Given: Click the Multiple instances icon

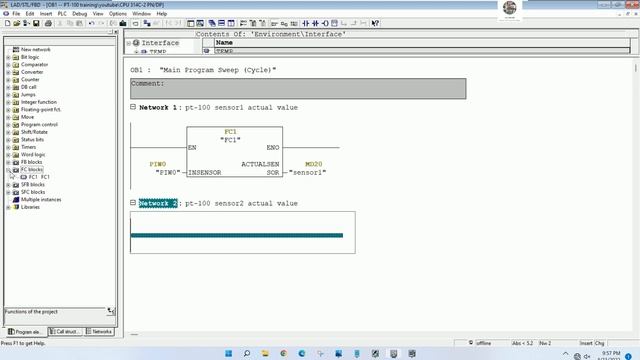Looking at the screenshot, I should (x=16, y=200).
